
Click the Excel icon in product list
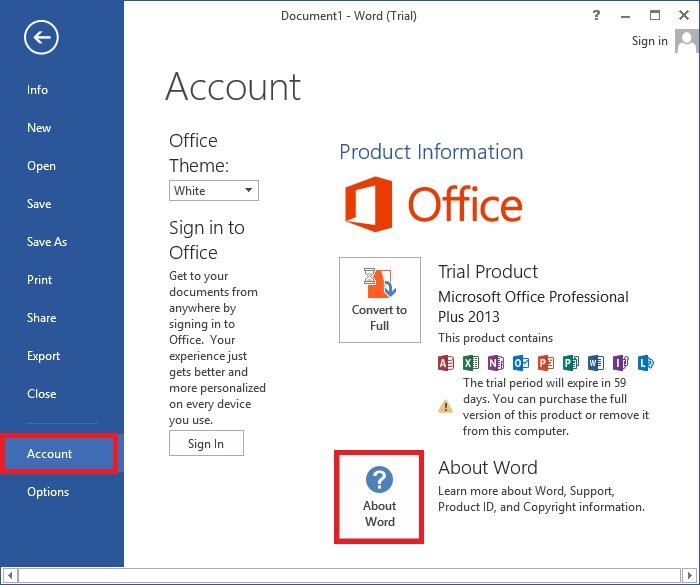[471, 362]
